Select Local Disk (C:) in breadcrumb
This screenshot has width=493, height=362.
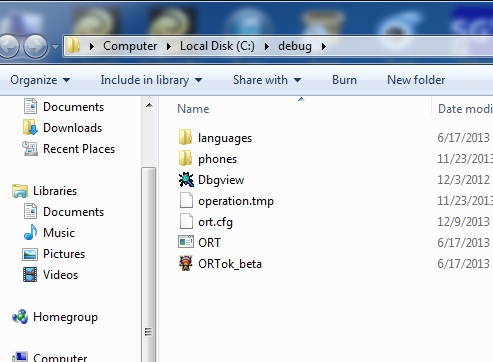217,46
